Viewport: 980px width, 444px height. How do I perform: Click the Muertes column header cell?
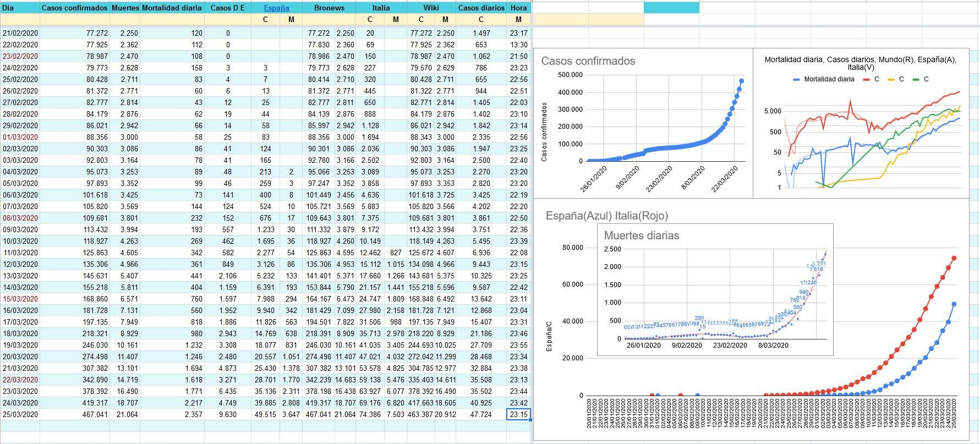125,8
